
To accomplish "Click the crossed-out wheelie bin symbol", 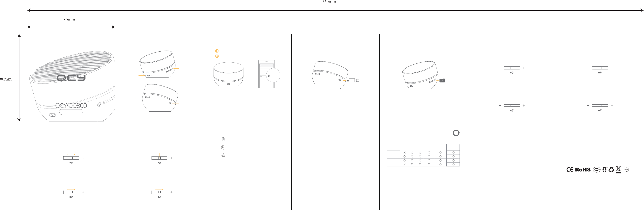I will click(619, 169).
